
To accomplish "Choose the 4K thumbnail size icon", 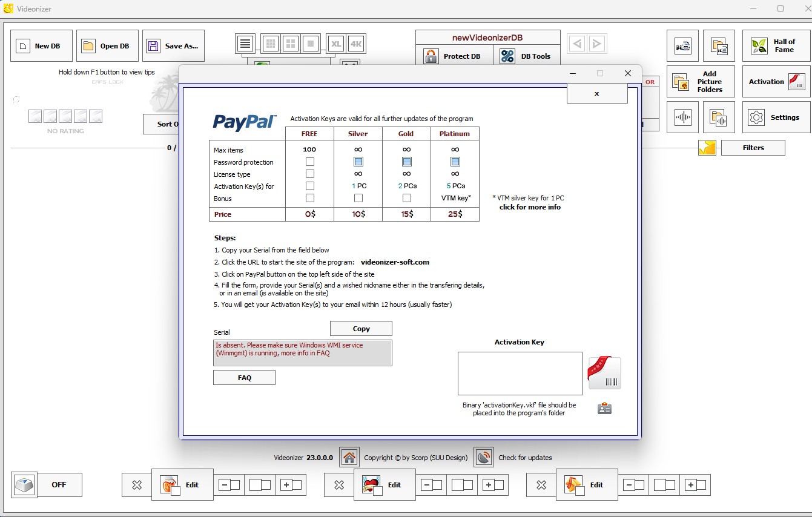I will [356, 44].
